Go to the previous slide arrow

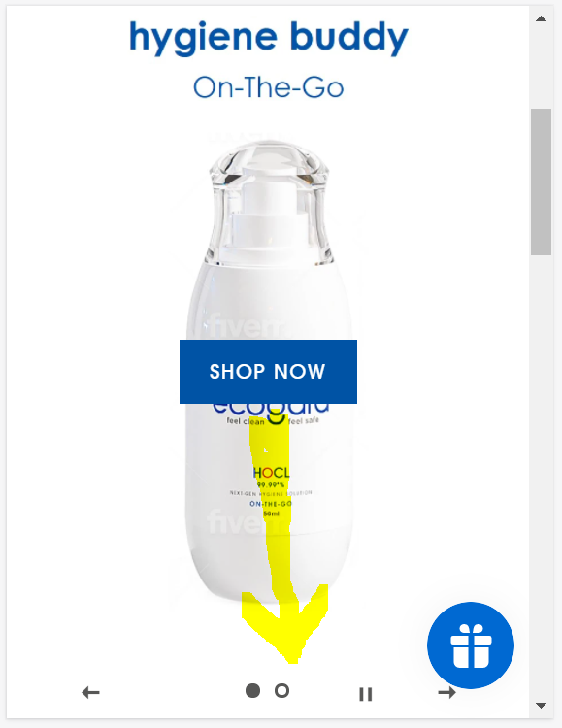(90, 693)
